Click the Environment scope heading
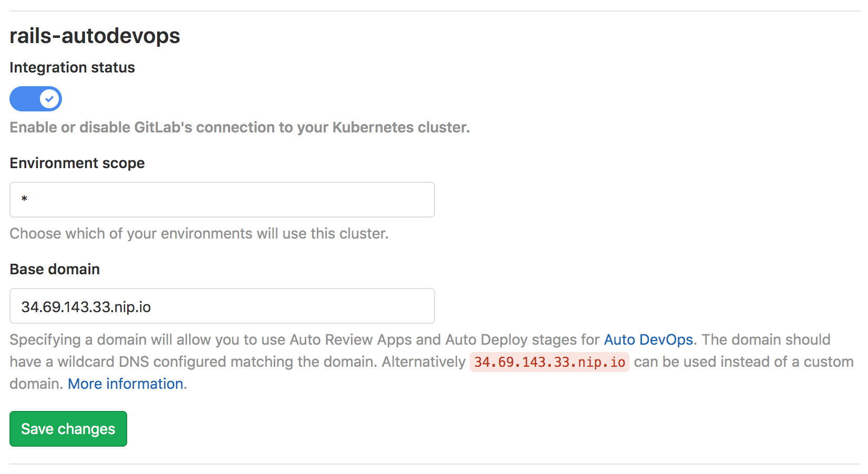This screenshot has width=868, height=474. pyautogui.click(x=77, y=163)
